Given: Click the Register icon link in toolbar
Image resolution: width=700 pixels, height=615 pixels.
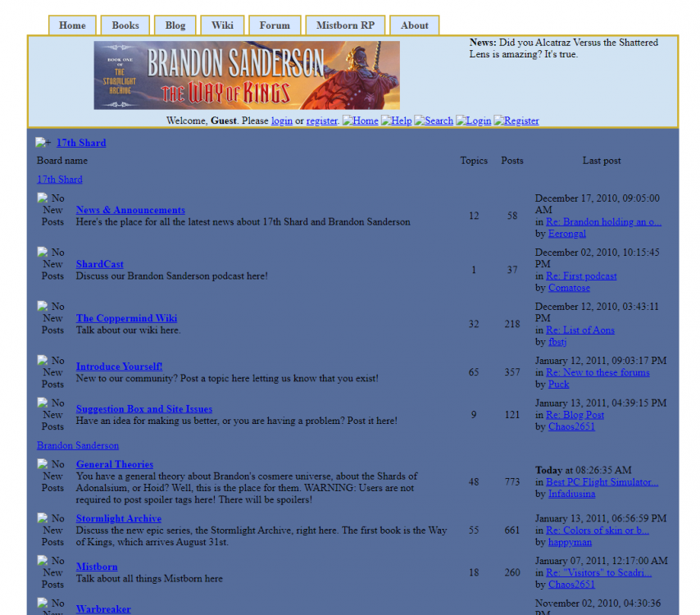Looking at the screenshot, I should pyautogui.click(x=516, y=121).
